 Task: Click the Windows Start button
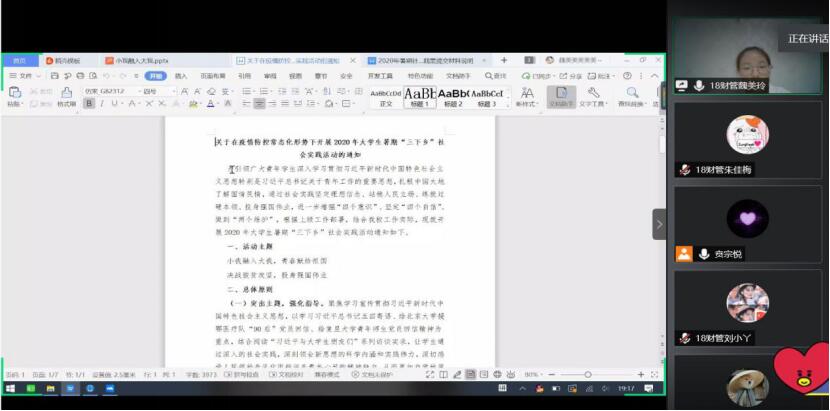click(8, 390)
